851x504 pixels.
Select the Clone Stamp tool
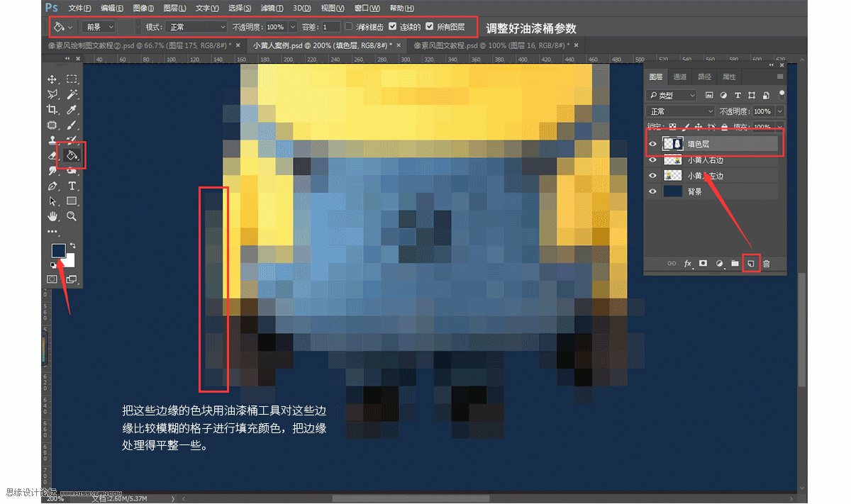pyautogui.click(x=52, y=140)
